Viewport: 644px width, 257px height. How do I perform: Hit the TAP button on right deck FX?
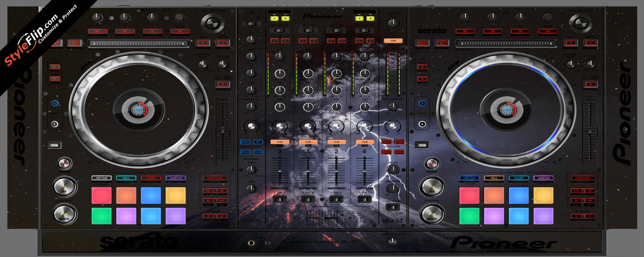pos(548,31)
